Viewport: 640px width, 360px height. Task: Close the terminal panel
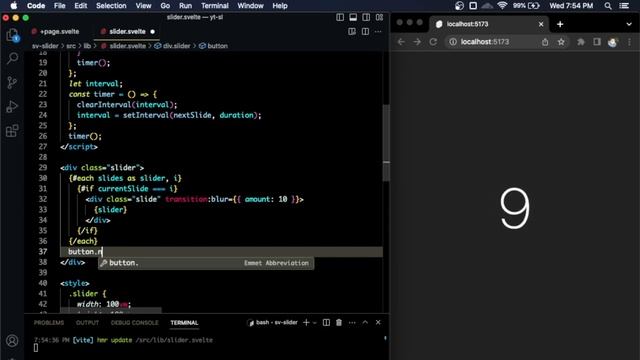[378, 322]
